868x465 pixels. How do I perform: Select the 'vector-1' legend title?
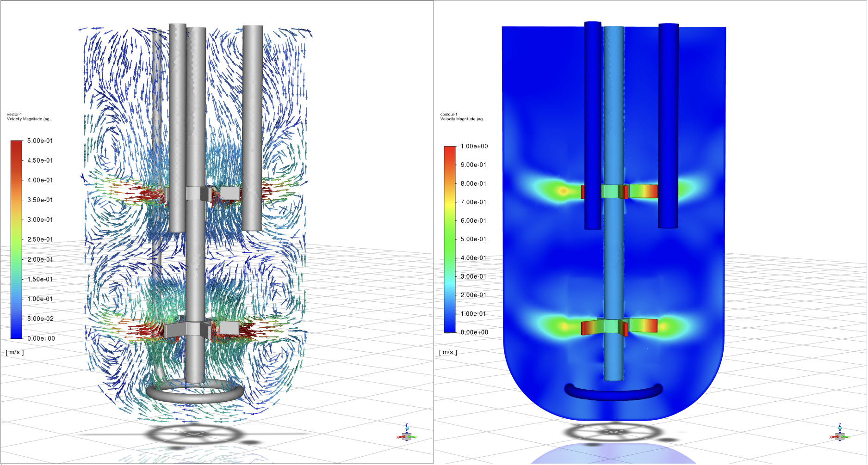coord(14,114)
